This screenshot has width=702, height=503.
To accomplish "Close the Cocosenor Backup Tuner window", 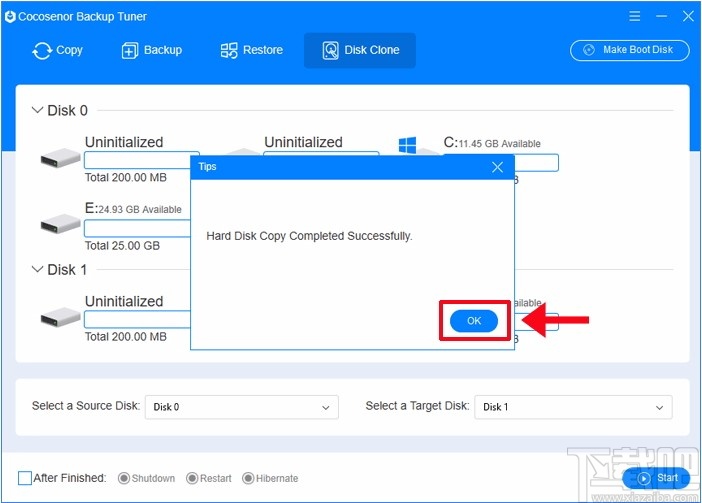I will pyautogui.click(x=688, y=17).
